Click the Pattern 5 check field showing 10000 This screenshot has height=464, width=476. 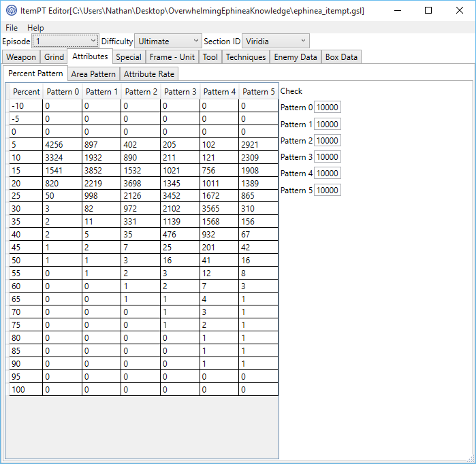pos(328,190)
